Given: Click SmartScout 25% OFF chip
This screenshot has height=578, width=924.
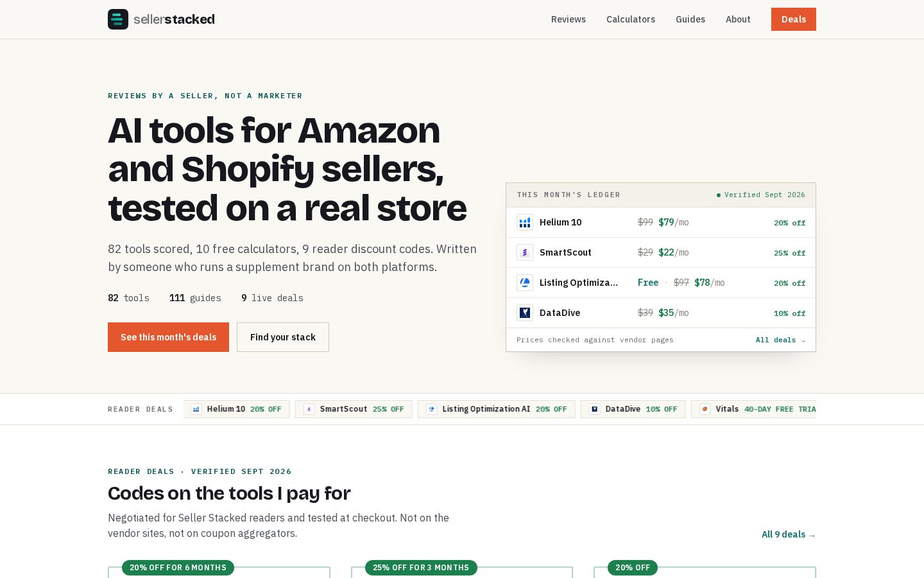Looking at the screenshot, I should click(354, 409).
